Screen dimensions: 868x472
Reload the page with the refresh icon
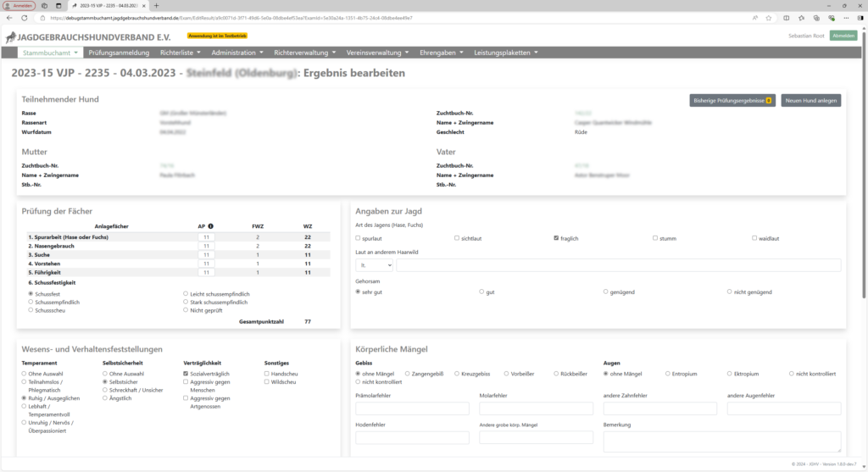25,18
